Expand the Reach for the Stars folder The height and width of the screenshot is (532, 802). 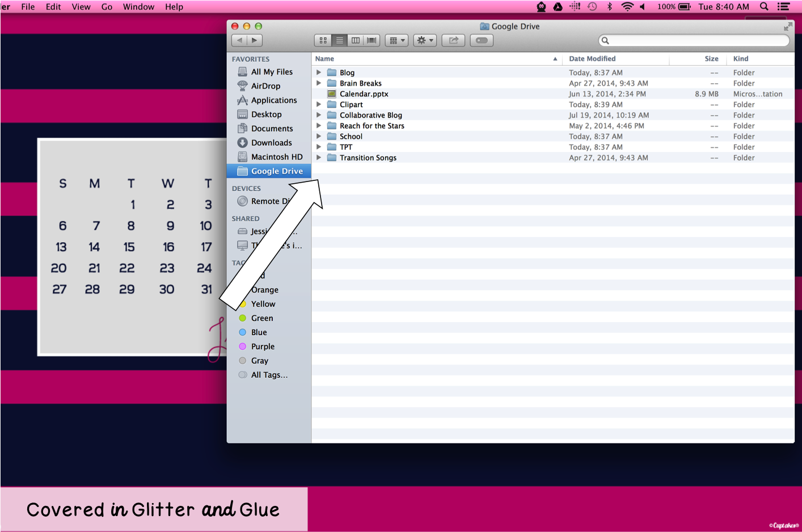pyautogui.click(x=319, y=126)
